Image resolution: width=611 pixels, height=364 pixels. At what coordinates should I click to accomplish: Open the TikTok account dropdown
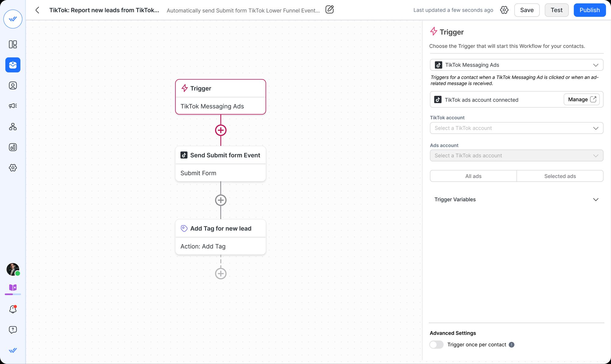click(517, 128)
